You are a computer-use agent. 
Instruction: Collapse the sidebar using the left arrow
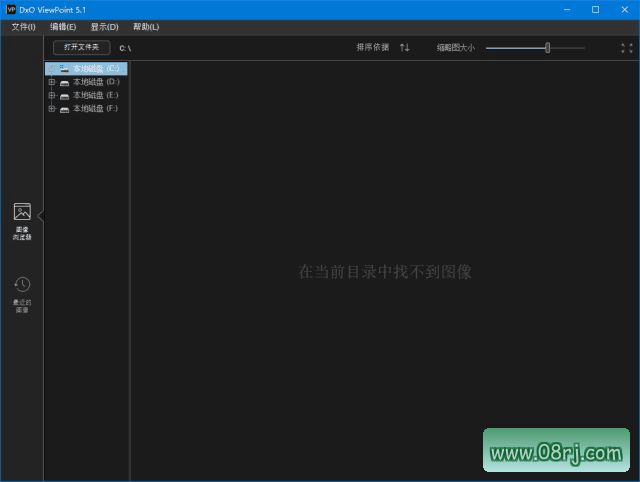[41, 214]
